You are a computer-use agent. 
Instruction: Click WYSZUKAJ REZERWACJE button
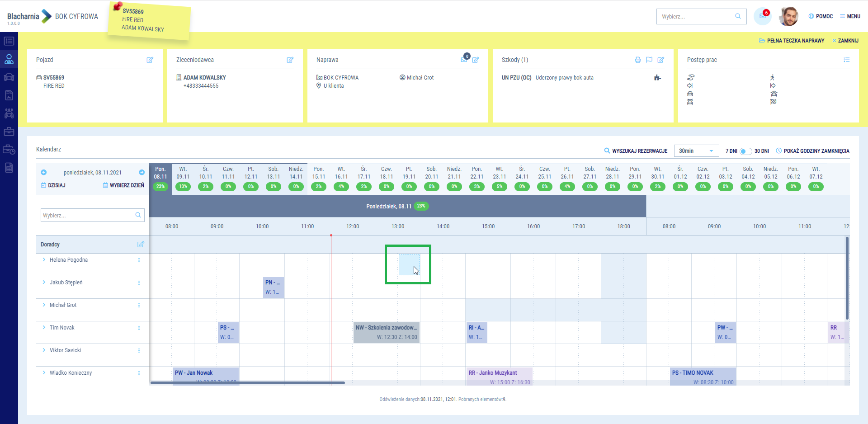[636, 151]
